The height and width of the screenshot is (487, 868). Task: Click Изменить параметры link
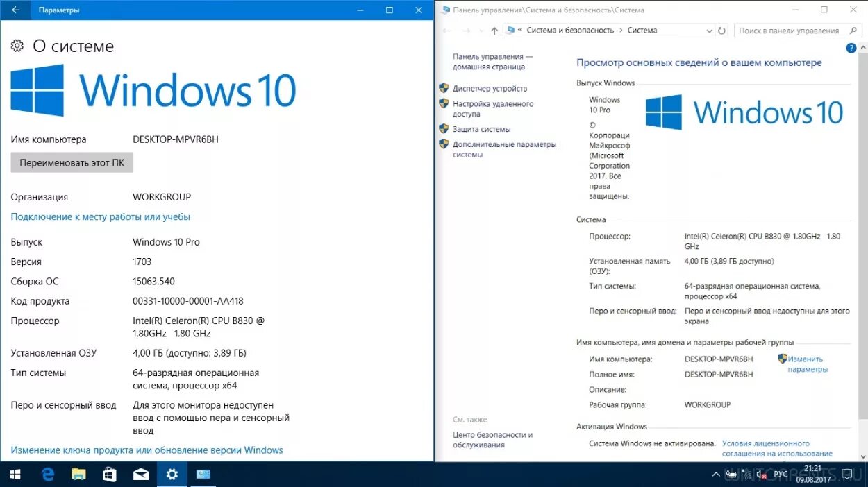tap(808, 364)
